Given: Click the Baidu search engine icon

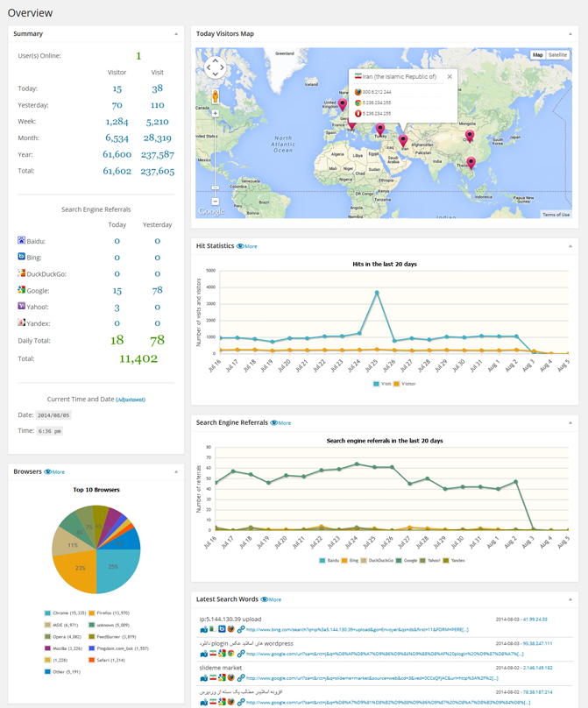Looking at the screenshot, I should tap(22, 240).
